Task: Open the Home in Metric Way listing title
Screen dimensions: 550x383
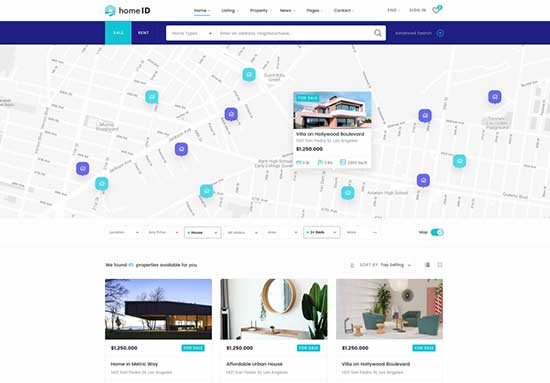Action: pyautogui.click(x=134, y=364)
